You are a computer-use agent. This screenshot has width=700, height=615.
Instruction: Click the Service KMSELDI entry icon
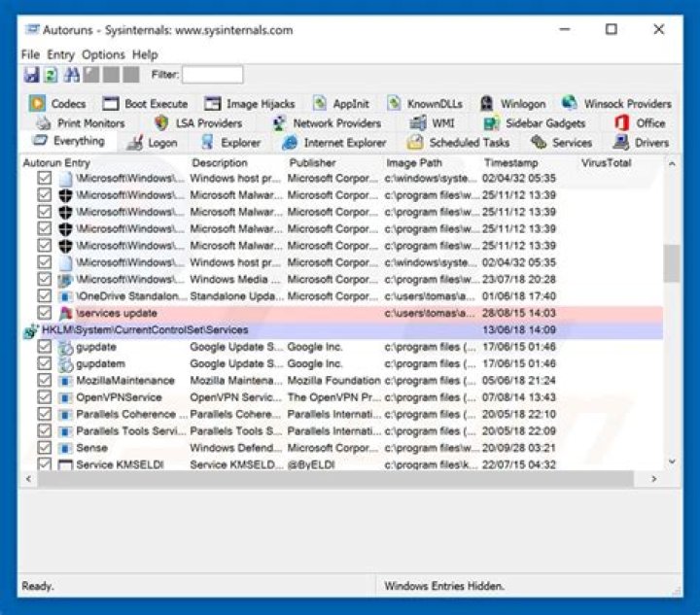click(x=66, y=465)
